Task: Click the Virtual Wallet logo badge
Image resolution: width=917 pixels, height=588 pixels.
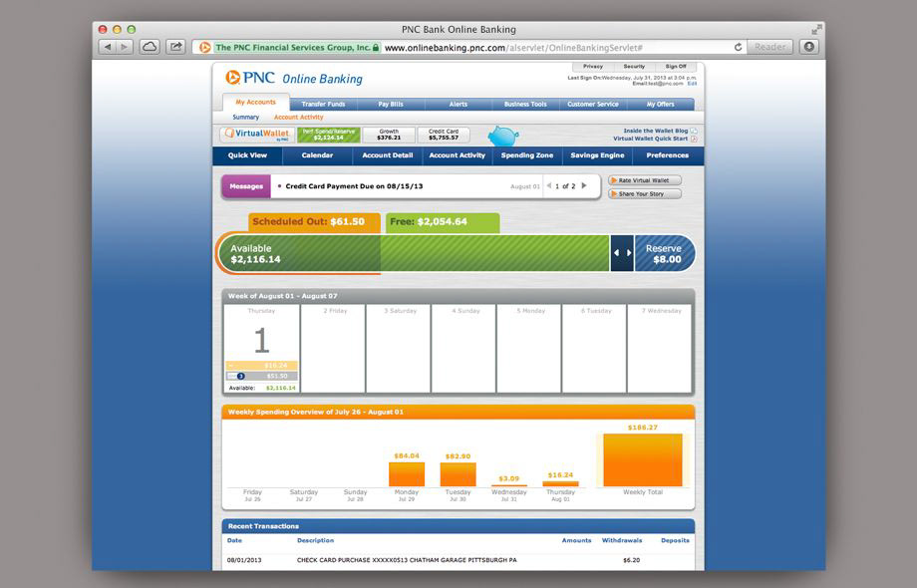Action: coord(257,135)
